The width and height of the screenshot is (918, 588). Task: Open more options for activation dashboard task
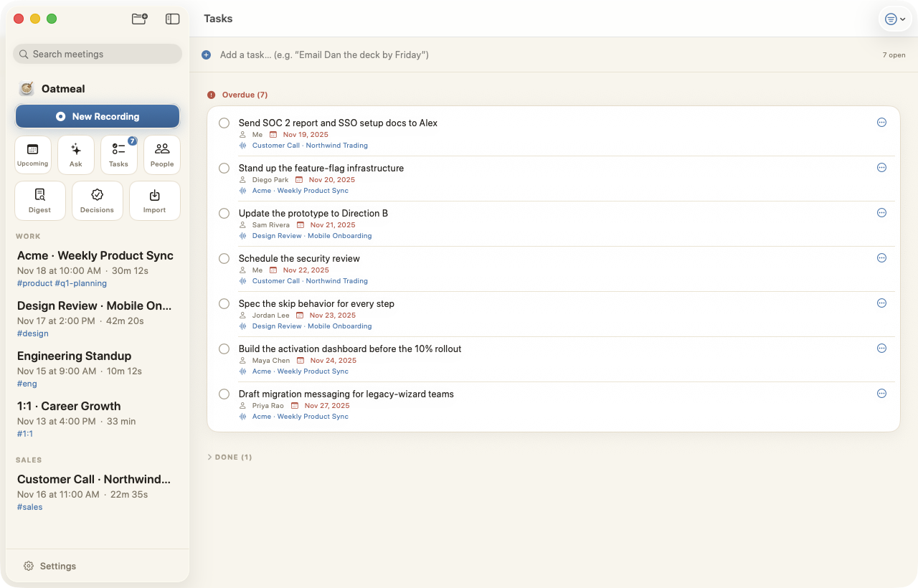point(882,348)
